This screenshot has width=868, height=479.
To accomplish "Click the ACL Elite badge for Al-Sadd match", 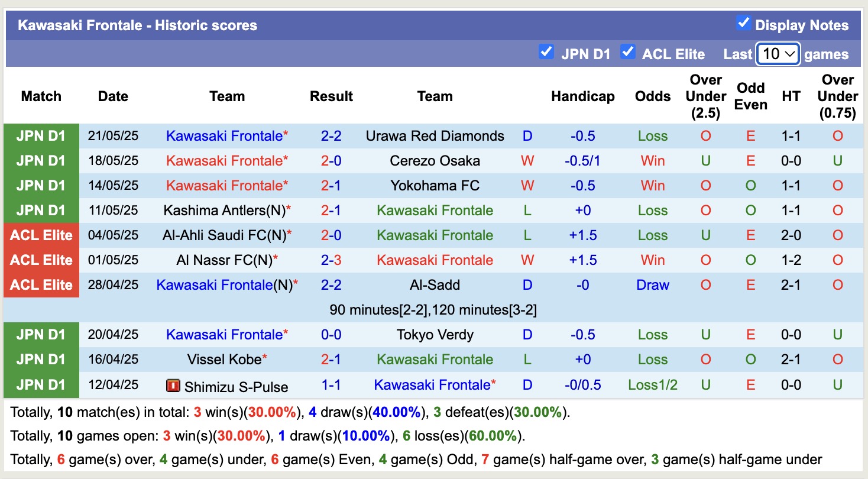I will (x=41, y=284).
